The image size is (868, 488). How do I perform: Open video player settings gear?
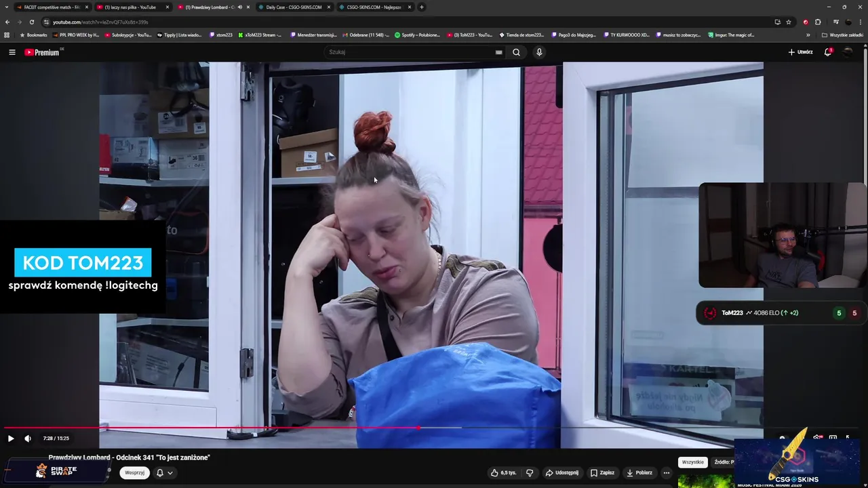(816, 439)
